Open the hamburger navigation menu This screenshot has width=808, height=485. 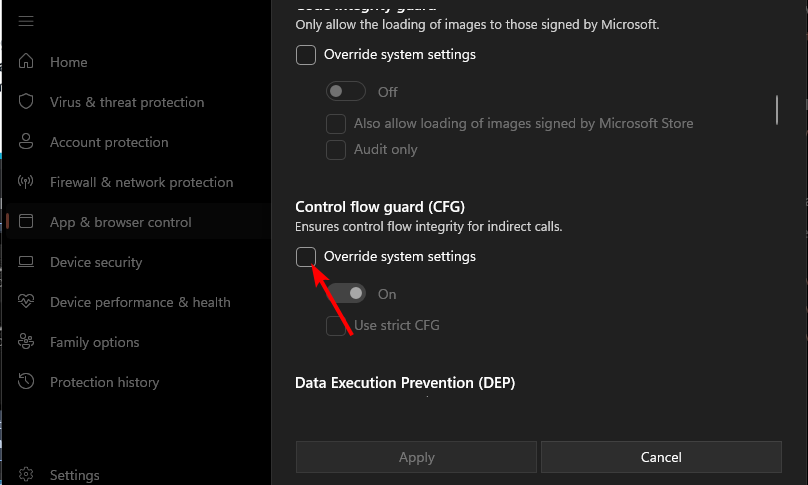point(27,21)
